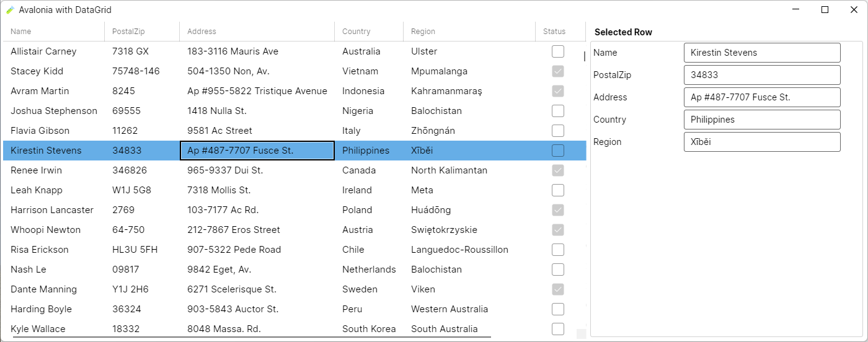
Task: Toggle Status checkbox for Joshua Stephenson
Action: click(558, 111)
